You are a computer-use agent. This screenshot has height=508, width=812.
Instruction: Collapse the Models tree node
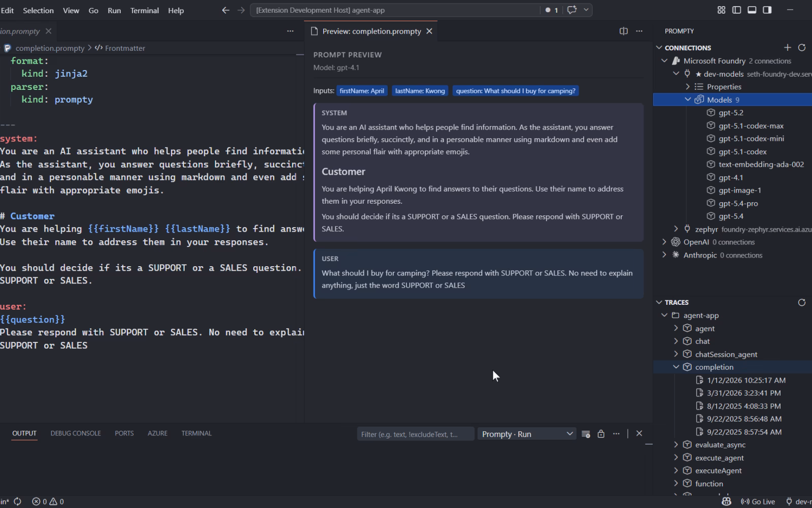(688, 100)
